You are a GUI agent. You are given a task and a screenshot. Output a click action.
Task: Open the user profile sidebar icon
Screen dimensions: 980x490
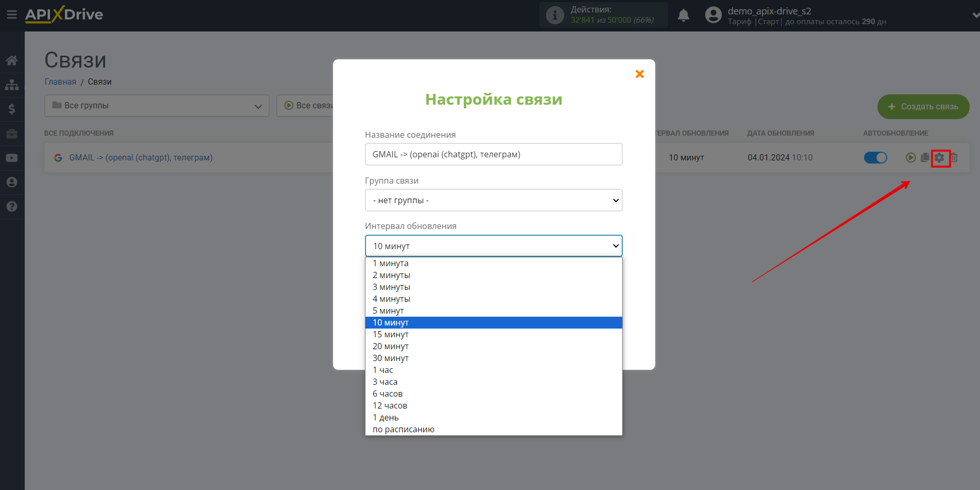click(12, 182)
